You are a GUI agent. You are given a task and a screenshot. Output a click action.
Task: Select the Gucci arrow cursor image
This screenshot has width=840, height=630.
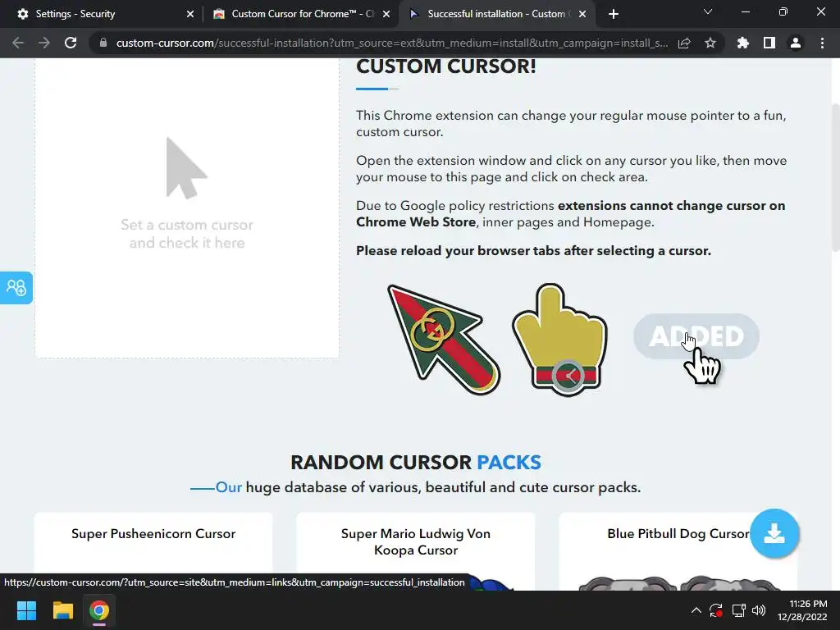pyautogui.click(x=444, y=340)
